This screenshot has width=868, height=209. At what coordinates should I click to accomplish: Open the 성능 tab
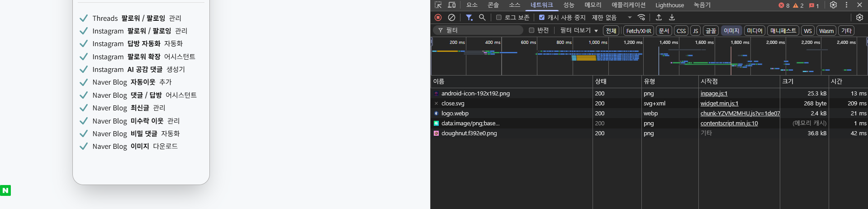[569, 5]
